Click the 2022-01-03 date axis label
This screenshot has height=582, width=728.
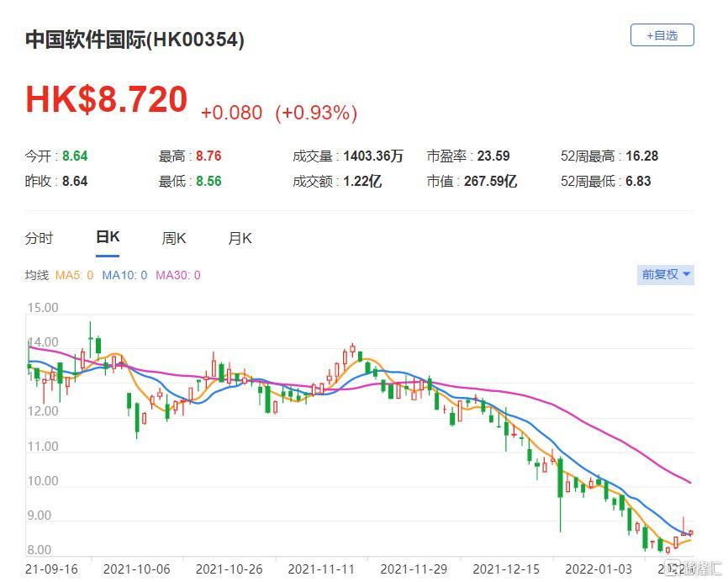[x=599, y=569]
